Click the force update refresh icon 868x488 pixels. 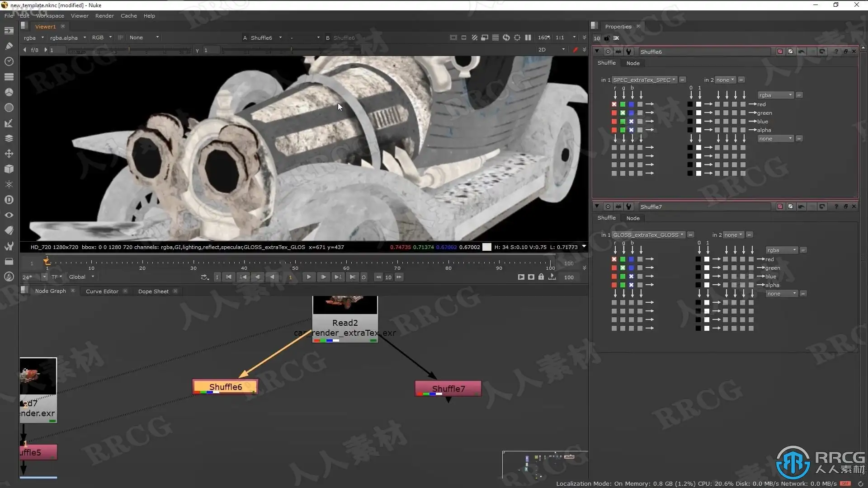[x=506, y=38]
